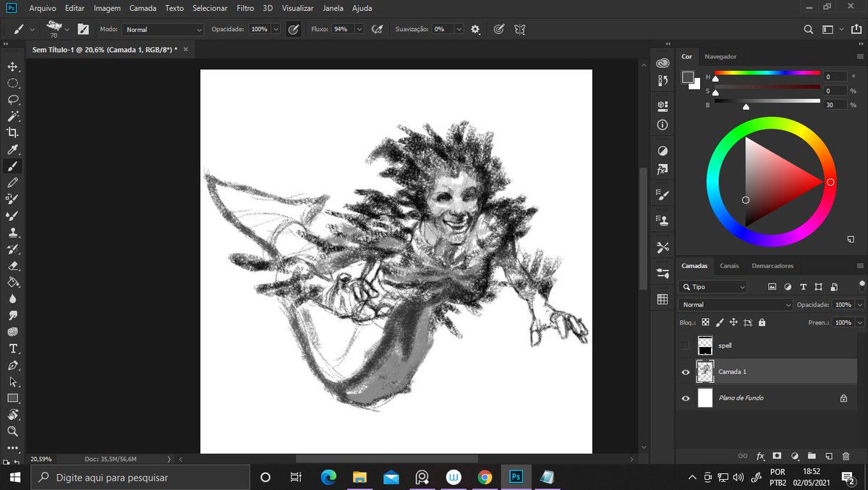This screenshot has height=490, width=868.
Task: Switch to the Canais tab
Action: pos(729,266)
